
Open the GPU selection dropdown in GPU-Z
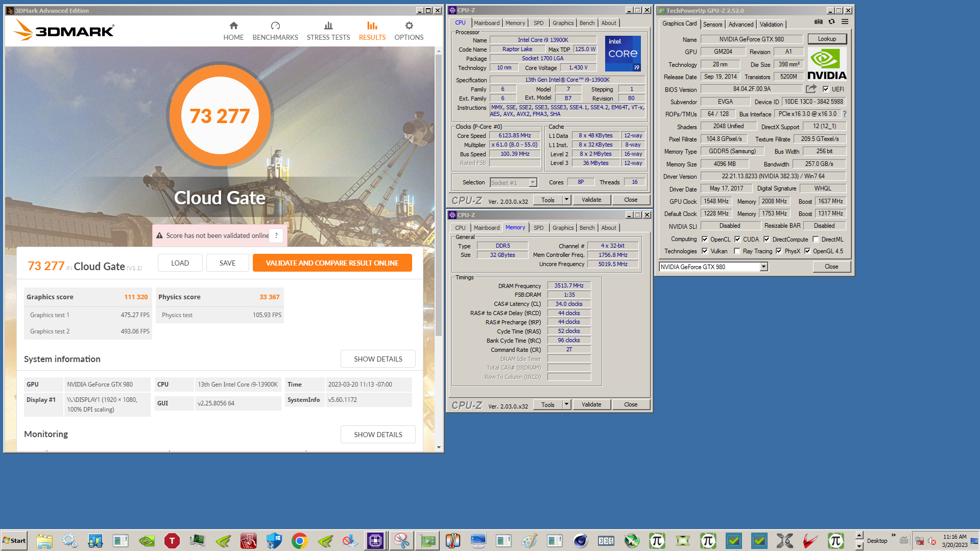763,267
